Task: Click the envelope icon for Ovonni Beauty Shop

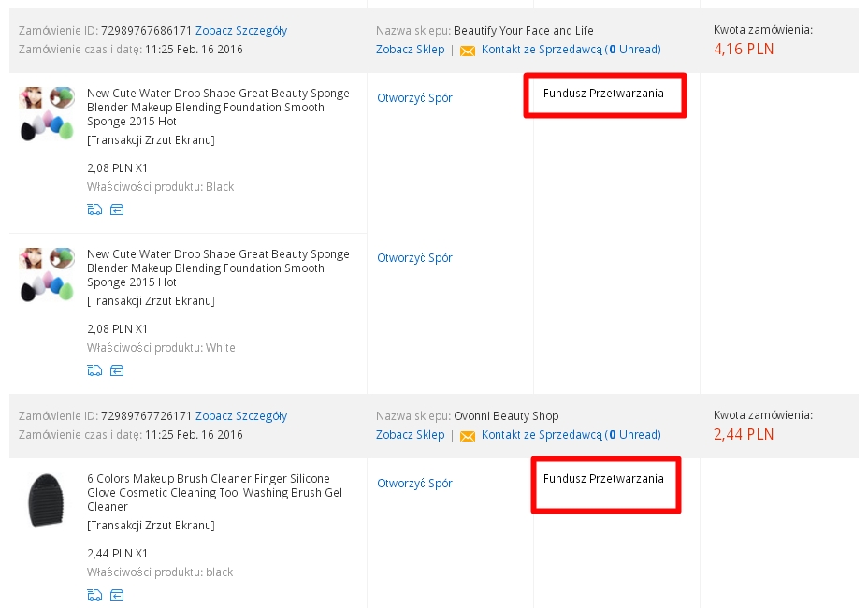Action: [468, 435]
